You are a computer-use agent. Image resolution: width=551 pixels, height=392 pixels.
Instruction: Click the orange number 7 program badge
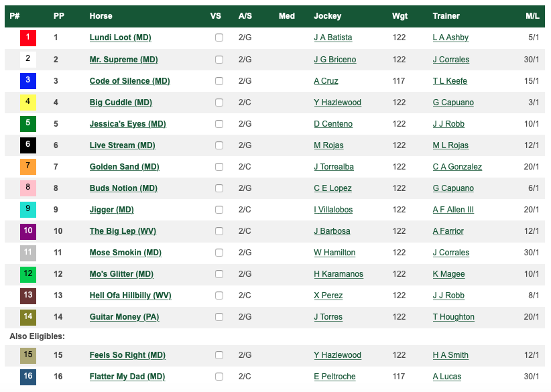click(x=28, y=166)
